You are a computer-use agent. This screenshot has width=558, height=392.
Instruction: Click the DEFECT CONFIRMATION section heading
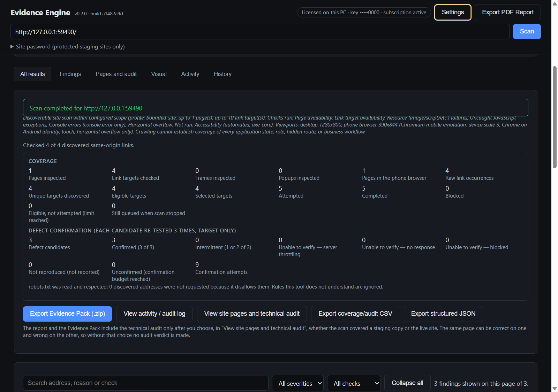click(132, 231)
